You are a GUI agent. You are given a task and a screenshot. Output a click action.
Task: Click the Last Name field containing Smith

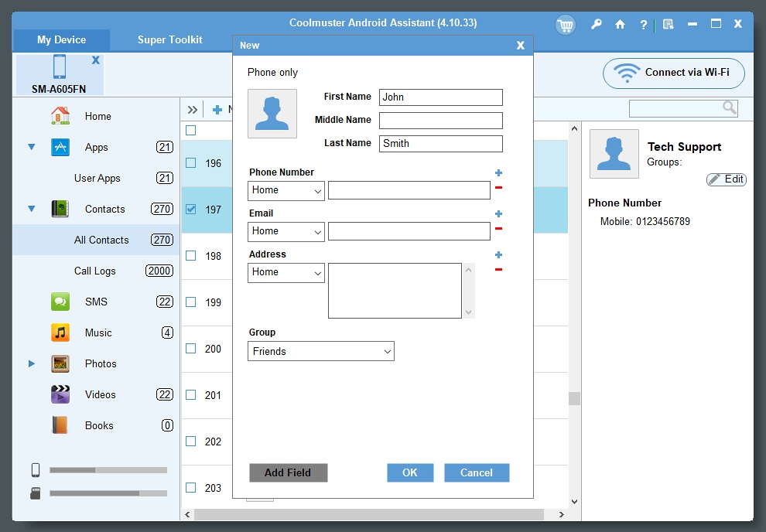441,144
